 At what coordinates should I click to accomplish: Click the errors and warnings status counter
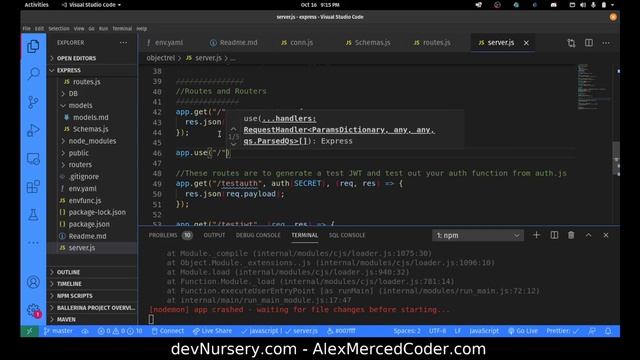[x=120, y=331]
